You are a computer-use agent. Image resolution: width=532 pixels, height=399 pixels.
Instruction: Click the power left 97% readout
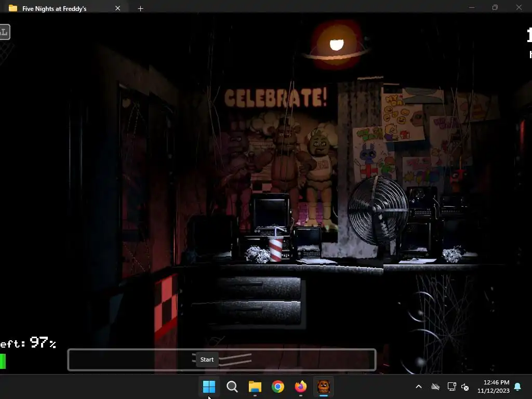28,343
